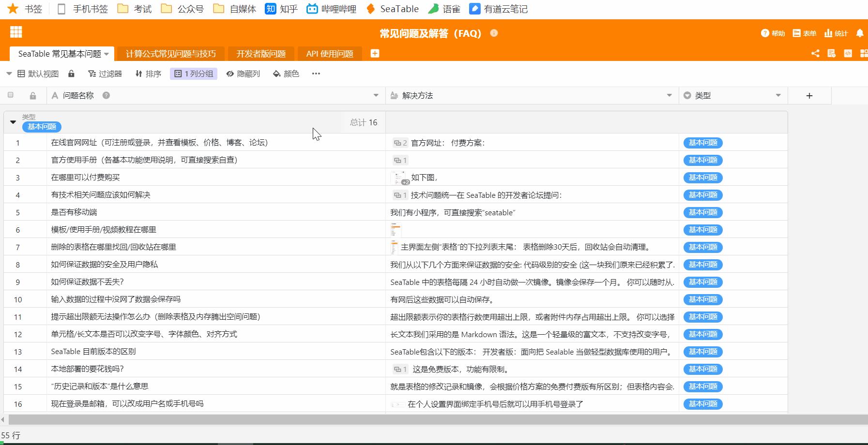Add a new column with plus button
The height and width of the screenshot is (445, 868).
pyautogui.click(x=809, y=96)
